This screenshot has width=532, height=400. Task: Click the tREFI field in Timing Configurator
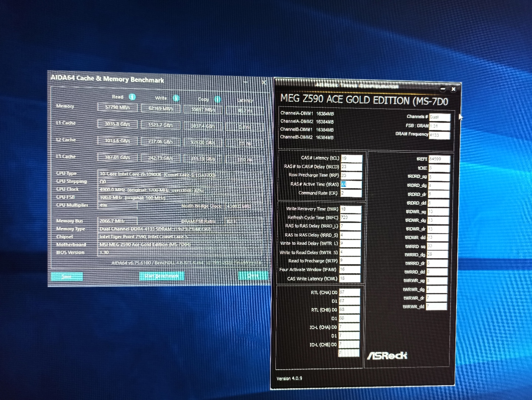[439, 159]
